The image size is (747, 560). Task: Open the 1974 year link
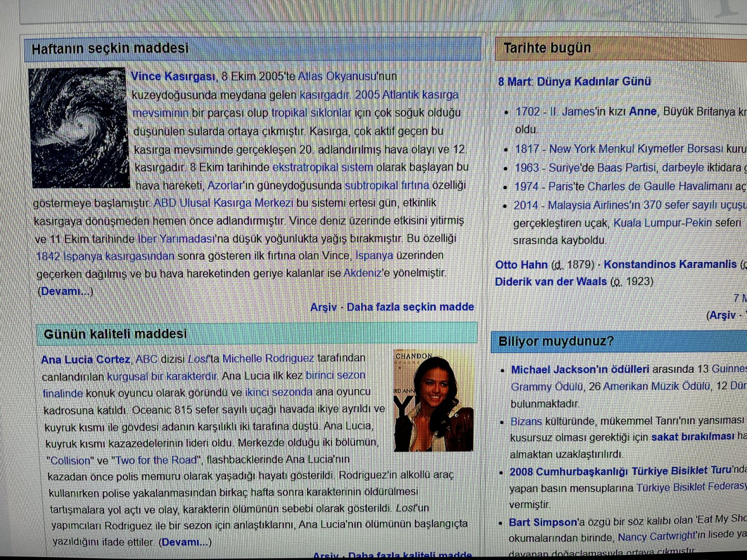coord(527,187)
